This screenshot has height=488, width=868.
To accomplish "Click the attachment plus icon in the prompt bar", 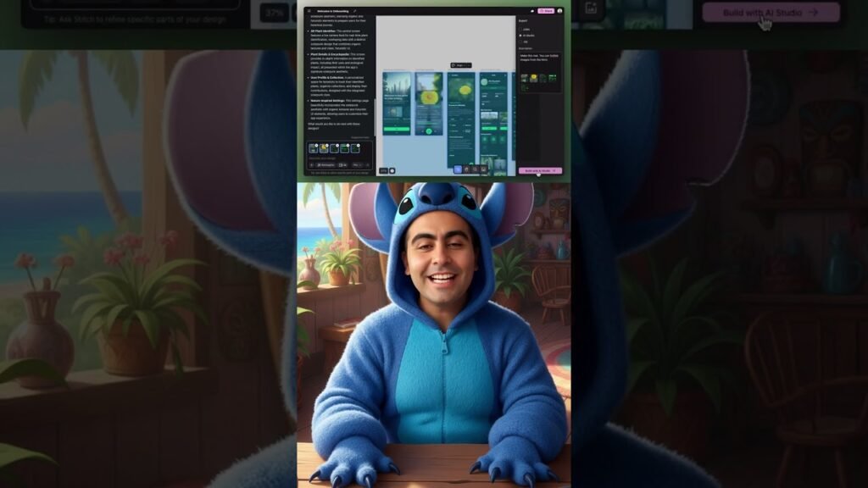I will click(x=311, y=165).
